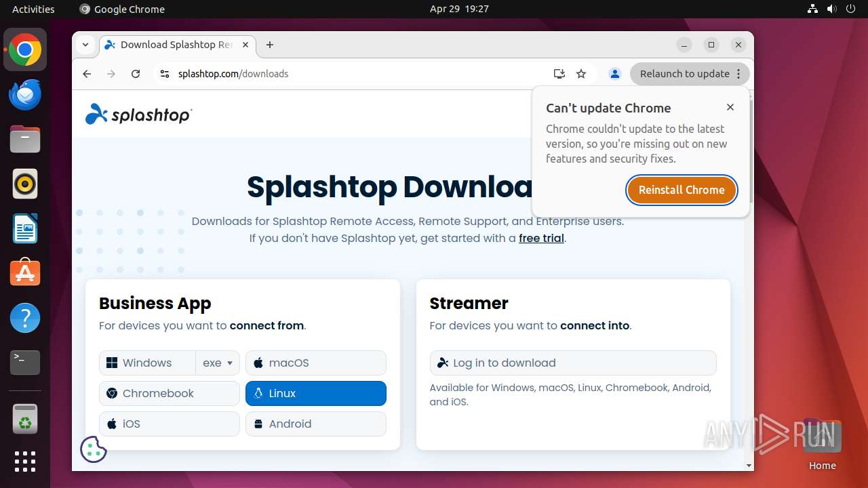The height and width of the screenshot is (488, 868).
Task: Open the site information icon in the address bar
Action: click(x=164, y=74)
